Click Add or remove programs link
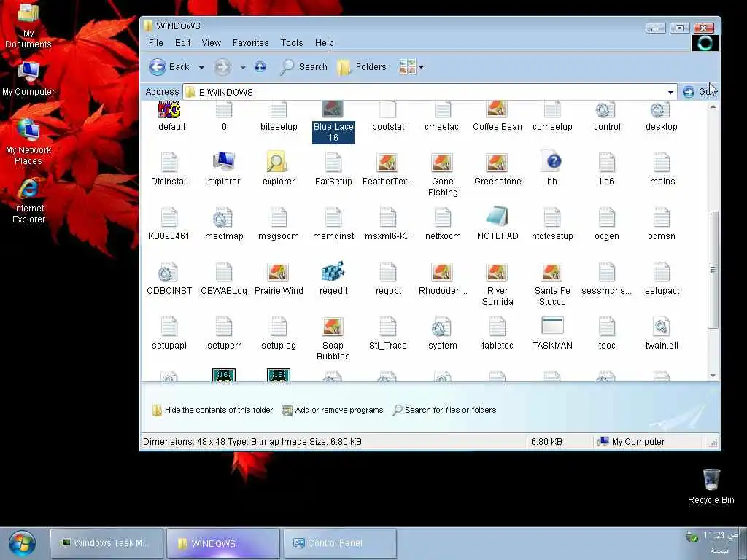The image size is (747, 560). 333,410
